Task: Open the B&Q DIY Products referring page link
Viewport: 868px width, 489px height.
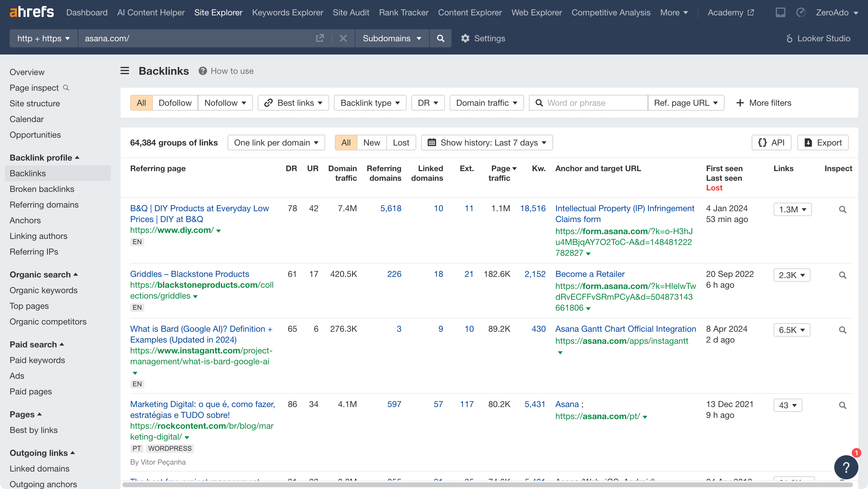Action: pyautogui.click(x=200, y=214)
